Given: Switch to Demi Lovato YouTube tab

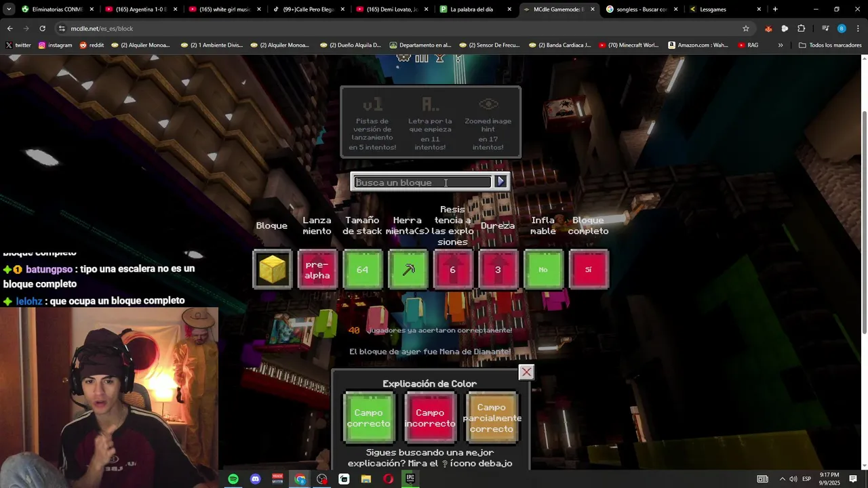Looking at the screenshot, I should (391, 9).
